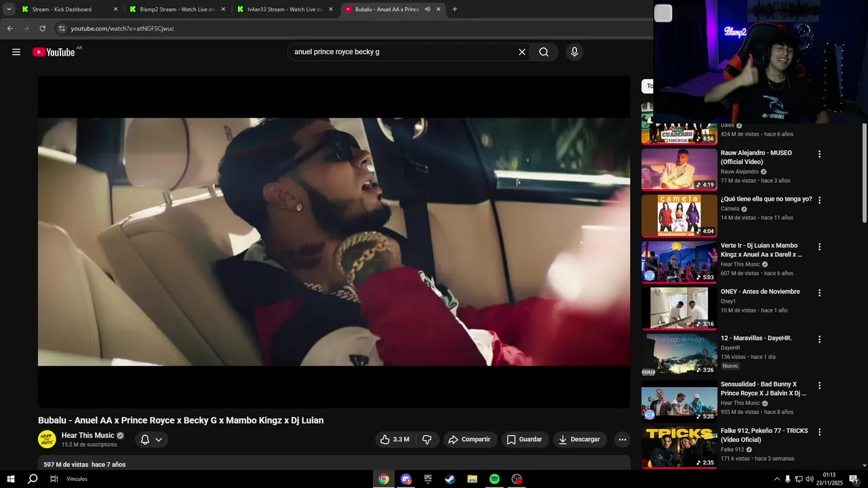Image resolution: width=868 pixels, height=488 pixels.
Task: Open menu for 12 - Maravillas video
Action: 819,339
